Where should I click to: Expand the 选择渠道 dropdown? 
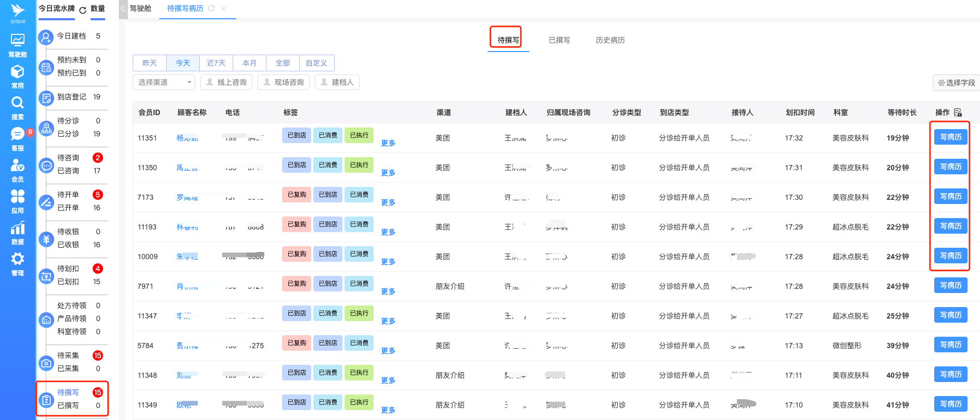[164, 82]
